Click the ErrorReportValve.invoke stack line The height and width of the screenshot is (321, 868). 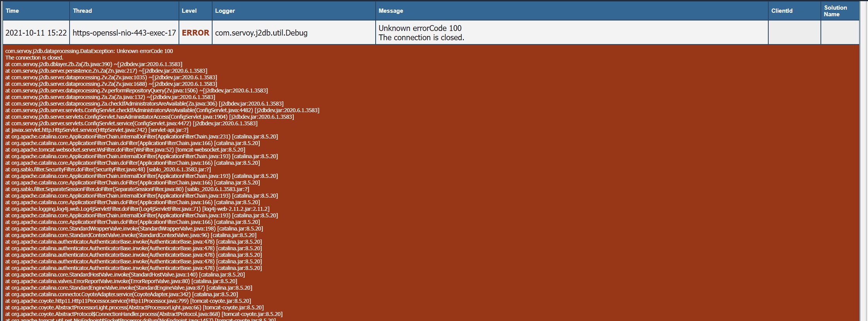pos(121,281)
